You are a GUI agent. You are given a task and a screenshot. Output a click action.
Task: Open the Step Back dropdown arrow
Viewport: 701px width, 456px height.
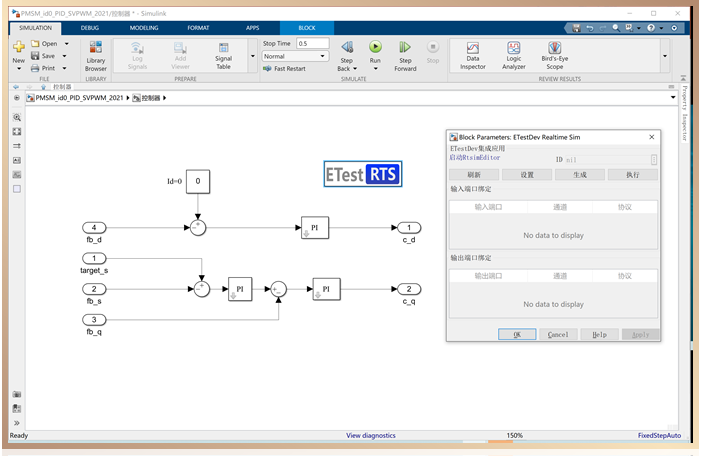355,69
